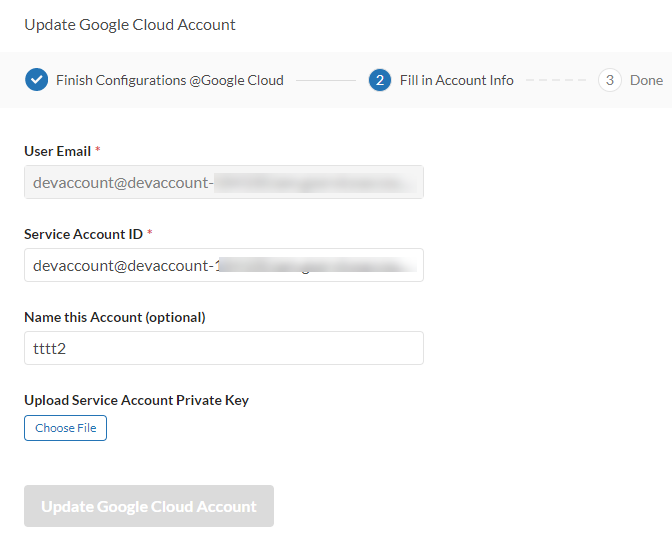The width and height of the screenshot is (672, 545).
Task: Click the step 2 number circle
Action: tap(379, 80)
